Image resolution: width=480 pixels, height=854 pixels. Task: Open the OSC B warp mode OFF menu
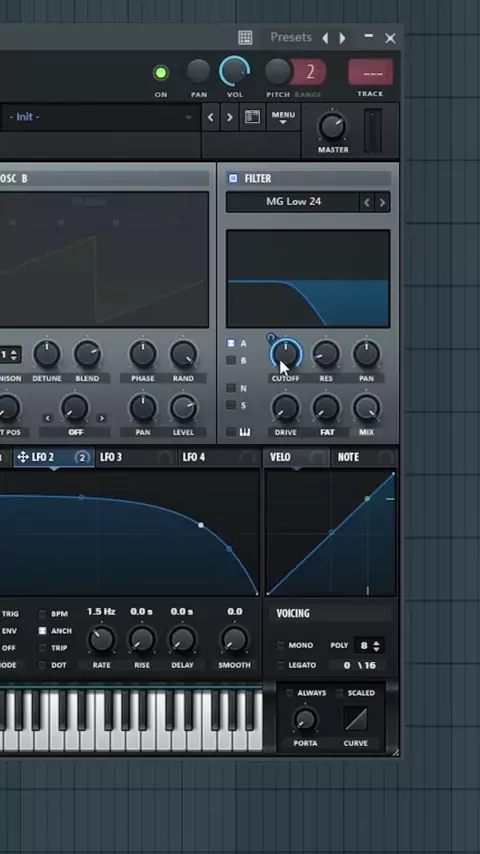75,432
